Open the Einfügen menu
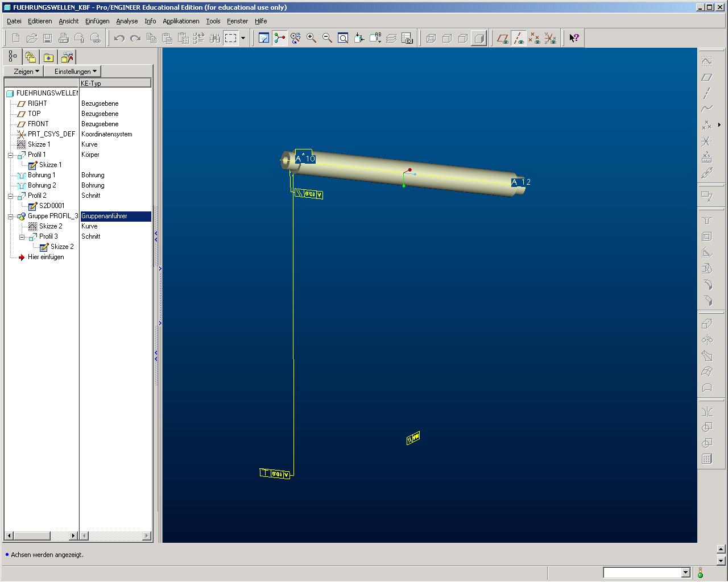The width and height of the screenshot is (728, 582). coord(97,21)
